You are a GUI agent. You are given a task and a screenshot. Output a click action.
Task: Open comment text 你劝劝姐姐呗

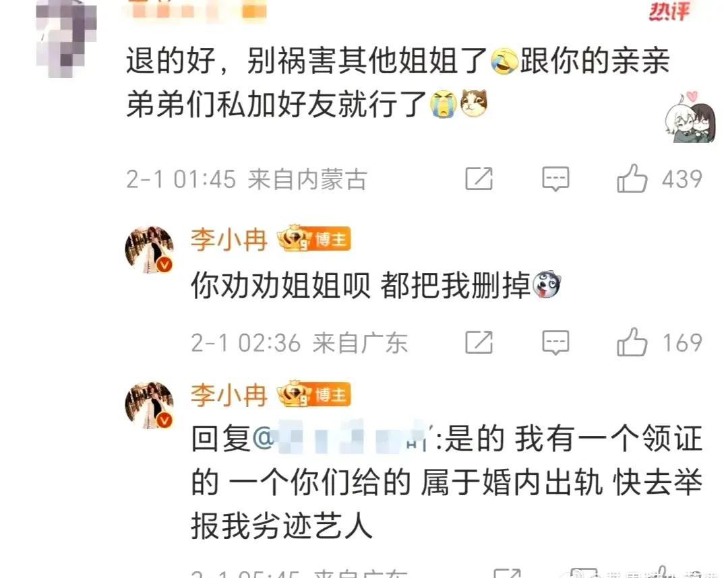point(280,285)
